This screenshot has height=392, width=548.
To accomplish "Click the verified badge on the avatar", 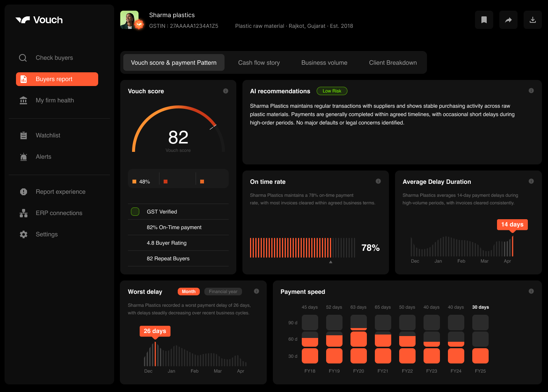I will click(x=139, y=24).
